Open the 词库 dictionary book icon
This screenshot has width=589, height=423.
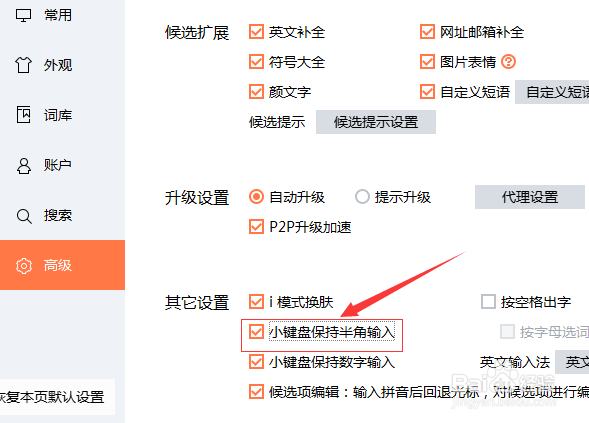(23, 115)
